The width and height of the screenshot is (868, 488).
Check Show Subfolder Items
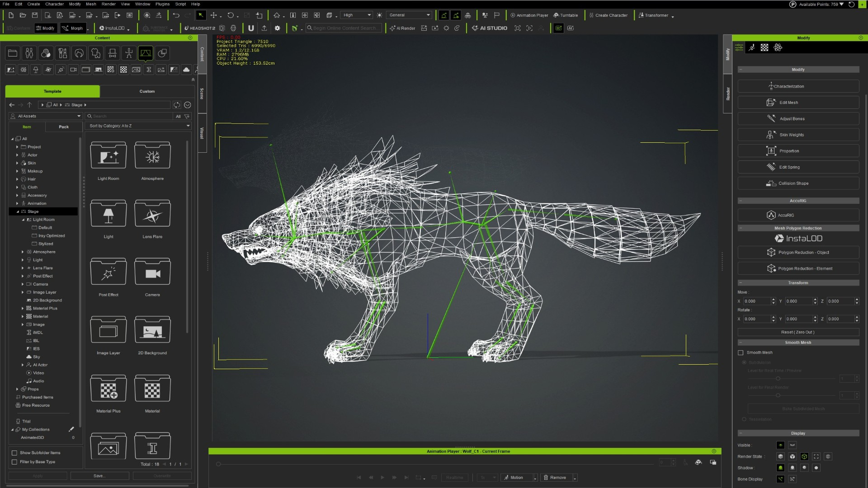[14, 453]
